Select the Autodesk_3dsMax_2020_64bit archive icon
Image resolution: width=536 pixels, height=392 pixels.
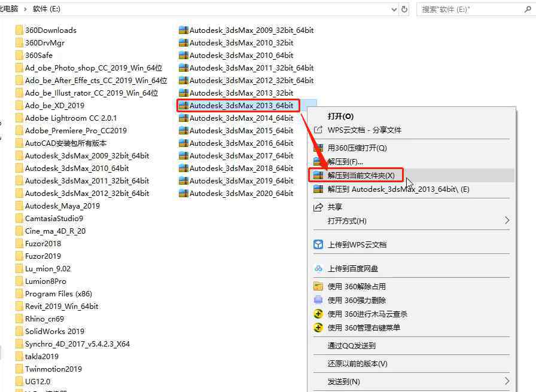pyautogui.click(x=184, y=193)
